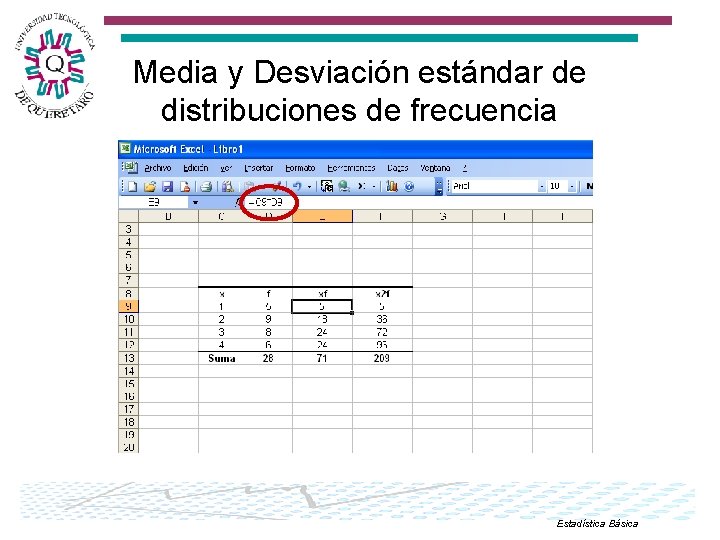720x540 pixels.
Task: Open the Formato menu
Action: coord(300,168)
